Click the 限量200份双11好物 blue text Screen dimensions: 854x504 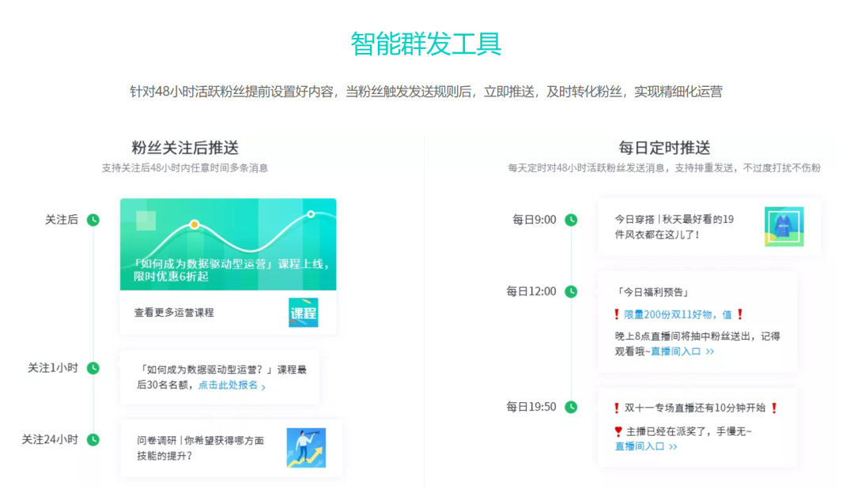pyautogui.click(x=678, y=314)
